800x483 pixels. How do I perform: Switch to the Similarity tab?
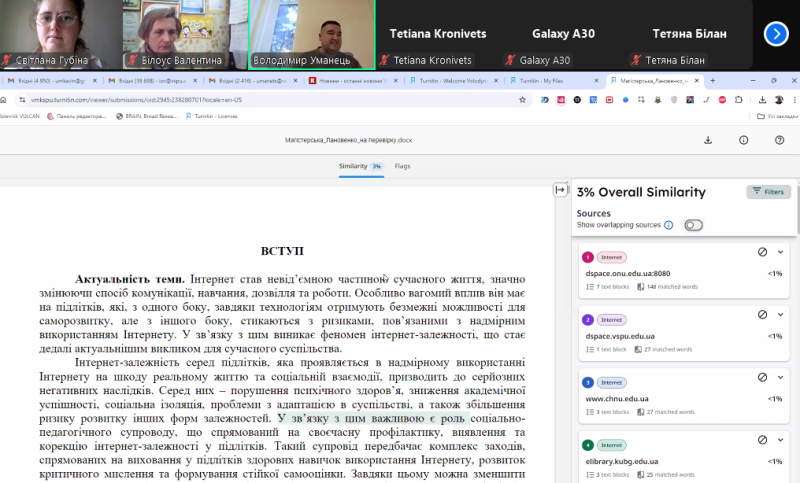pos(361,166)
